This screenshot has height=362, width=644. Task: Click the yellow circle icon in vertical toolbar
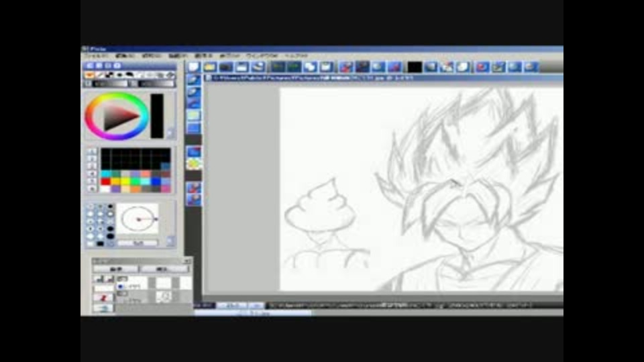(x=194, y=164)
